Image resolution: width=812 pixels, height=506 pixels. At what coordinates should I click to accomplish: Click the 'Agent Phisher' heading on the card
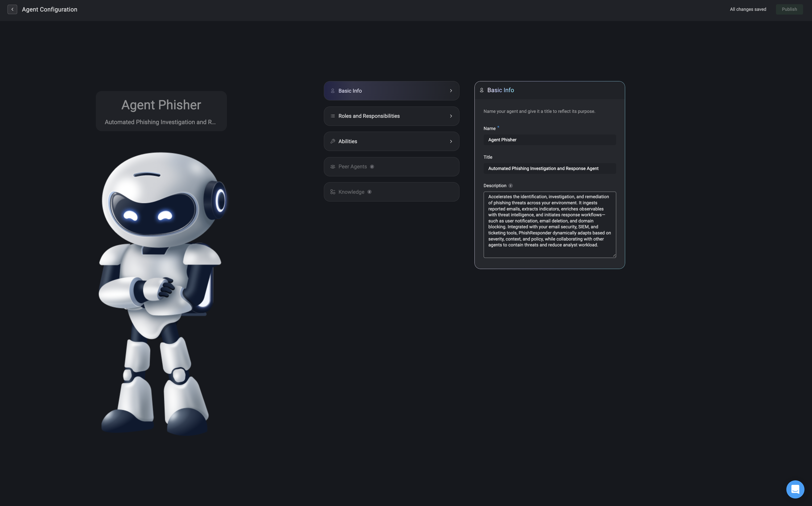point(161,105)
